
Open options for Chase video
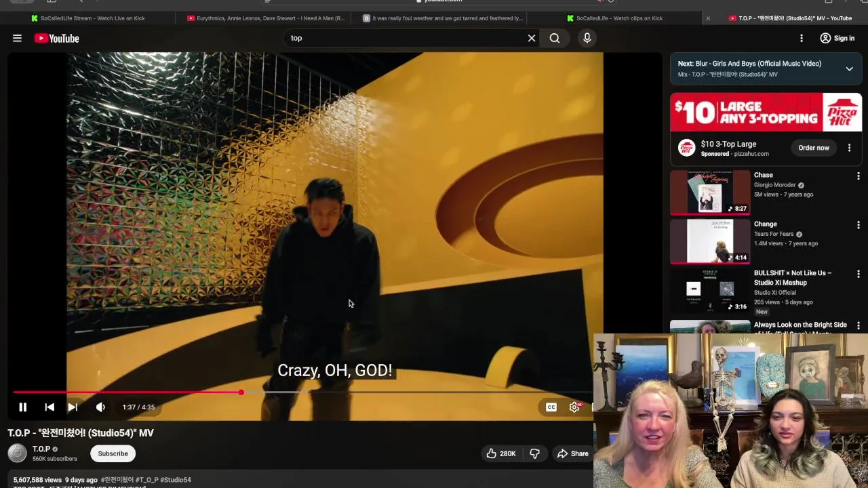pyautogui.click(x=858, y=176)
